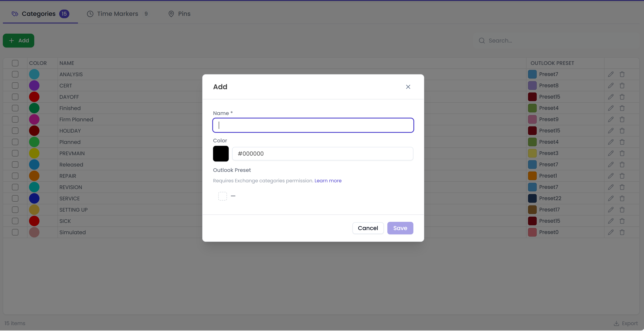Edit the Finished category
The height and width of the screenshot is (331, 644).
[610, 108]
